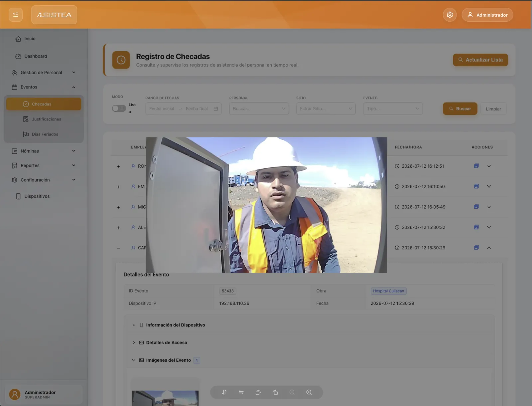This screenshot has width=532, height=406.
Task: Open settings gear in the header
Action: click(x=450, y=15)
